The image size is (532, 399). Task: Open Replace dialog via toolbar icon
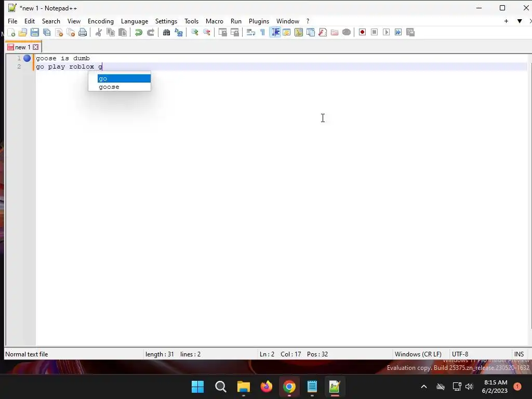pos(179,32)
